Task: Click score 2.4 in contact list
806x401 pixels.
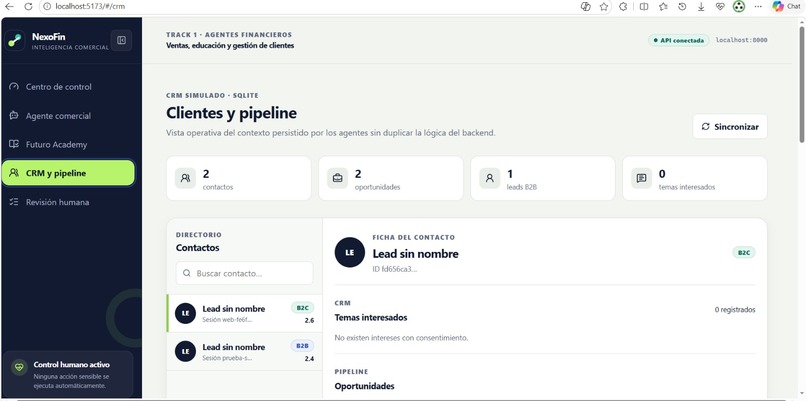Action: [309, 358]
